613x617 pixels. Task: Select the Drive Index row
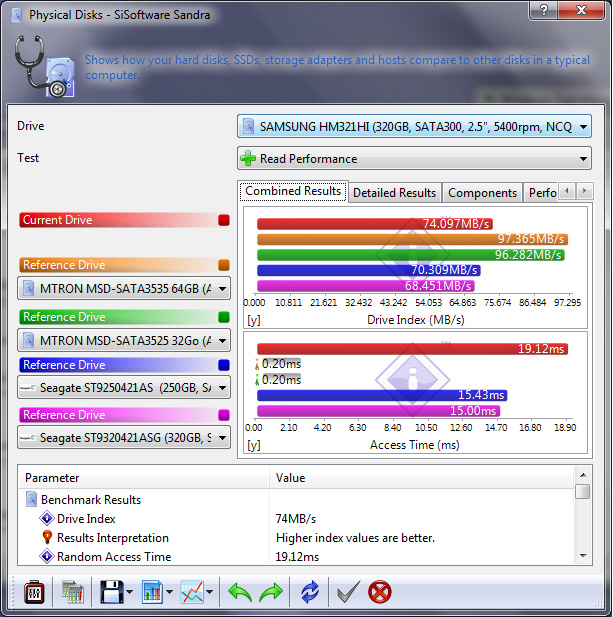click(x=296, y=519)
